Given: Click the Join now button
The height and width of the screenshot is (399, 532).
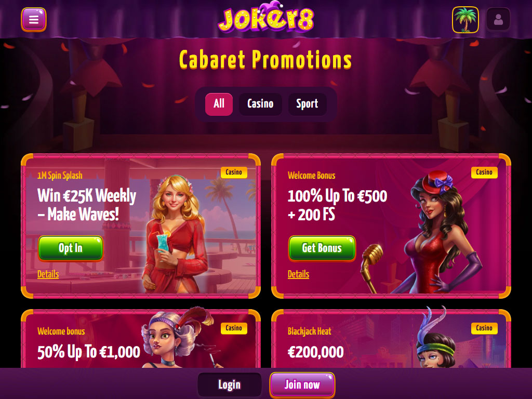Looking at the screenshot, I should point(302,385).
